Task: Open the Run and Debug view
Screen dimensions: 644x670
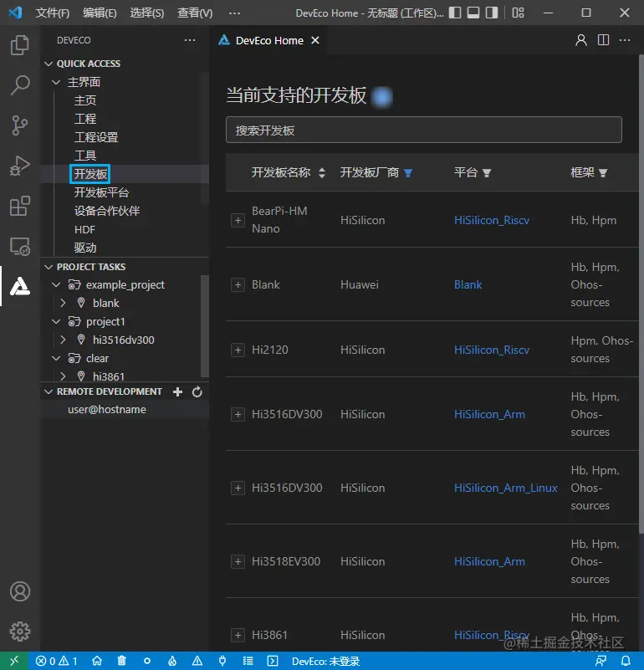Action: [20, 166]
